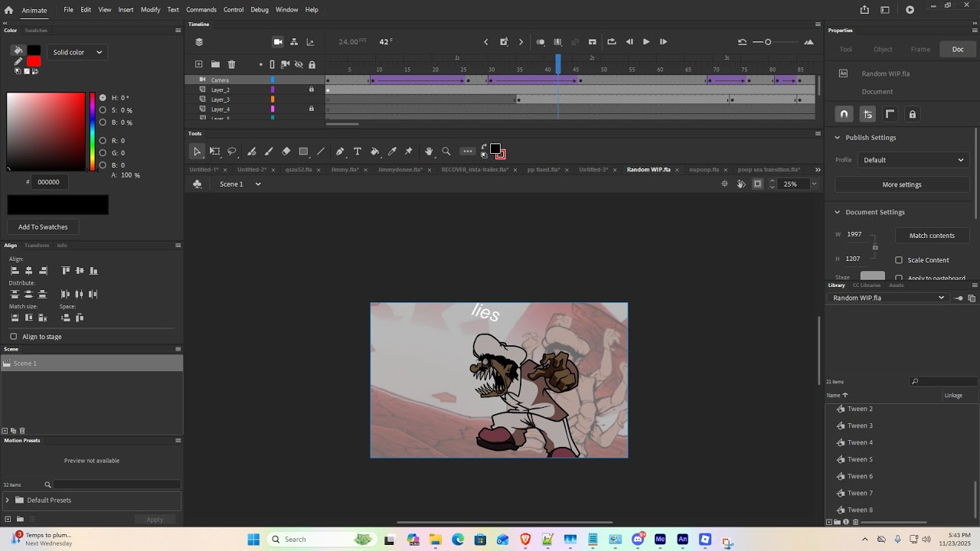
Task: Toggle the Scale Content checkbox
Action: [899, 260]
